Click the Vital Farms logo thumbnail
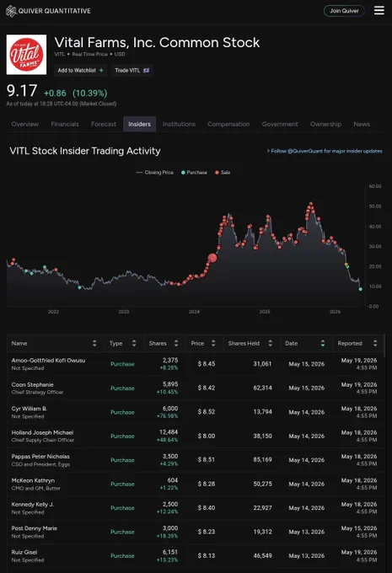Viewport: 392px width, 573px height. point(26,55)
